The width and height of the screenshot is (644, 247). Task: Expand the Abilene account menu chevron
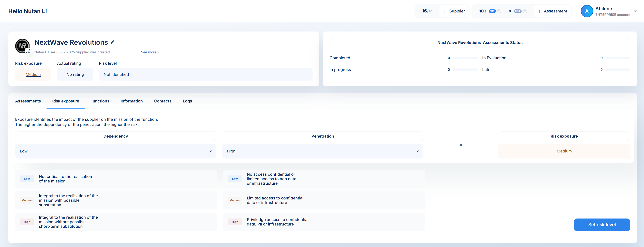pyautogui.click(x=635, y=11)
